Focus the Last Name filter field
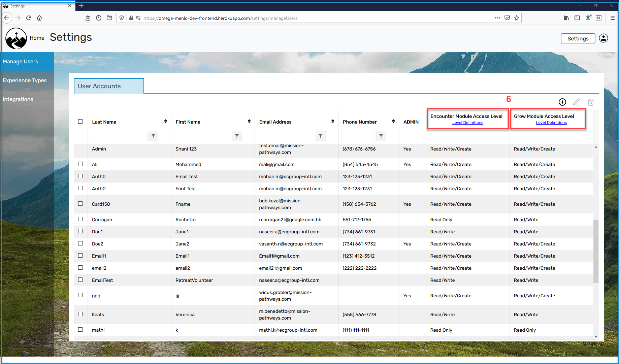Screen dimensions: 619x364 pyautogui.click(x=119, y=136)
